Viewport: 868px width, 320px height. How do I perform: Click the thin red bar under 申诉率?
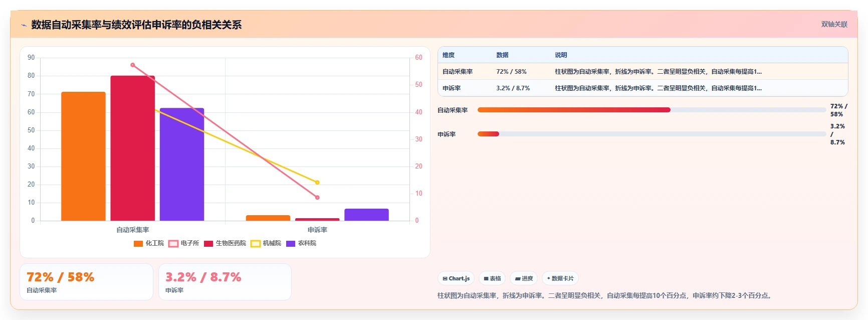click(317, 219)
